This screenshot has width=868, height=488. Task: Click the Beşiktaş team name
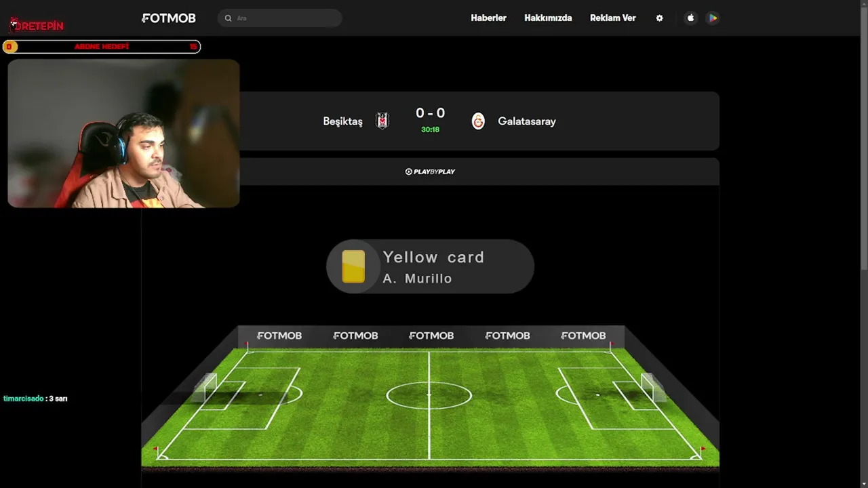(342, 121)
